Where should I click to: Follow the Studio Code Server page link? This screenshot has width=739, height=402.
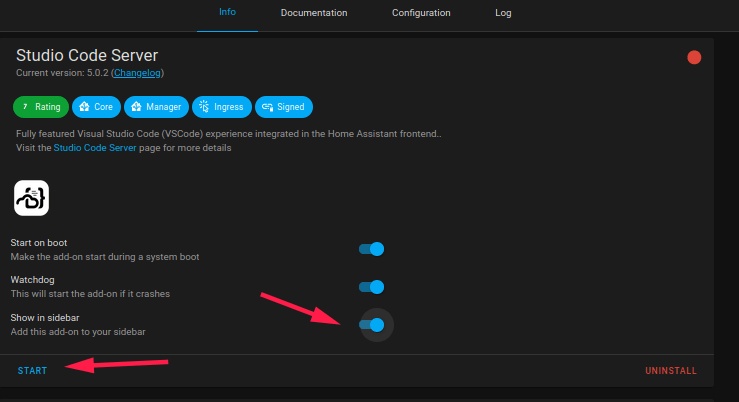point(95,148)
